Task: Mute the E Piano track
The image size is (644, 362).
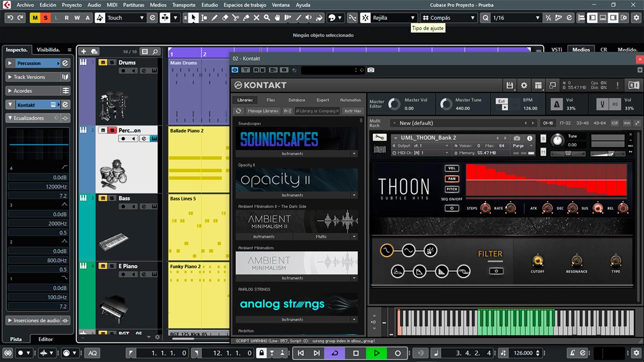Action: (103, 266)
